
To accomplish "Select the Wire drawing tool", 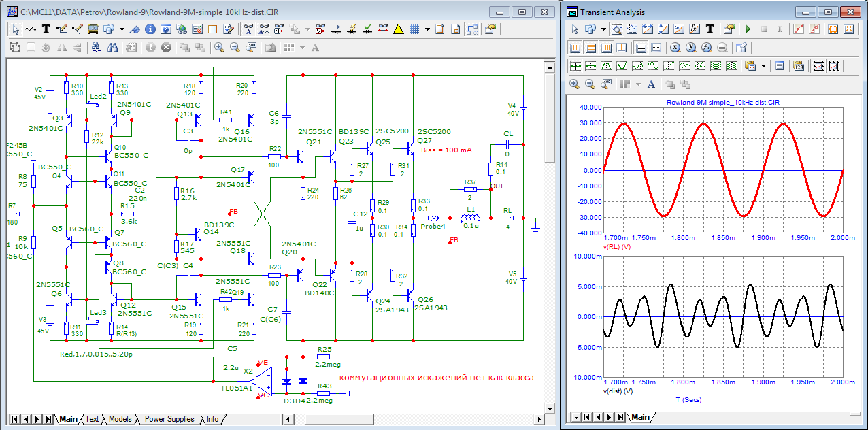I will [x=62, y=29].
